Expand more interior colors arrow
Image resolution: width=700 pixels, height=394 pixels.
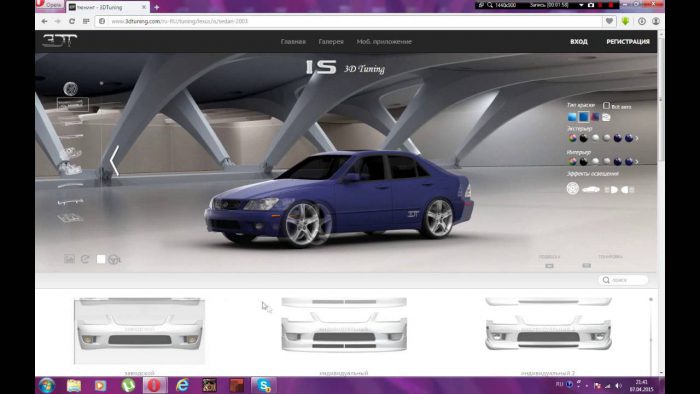point(637,162)
